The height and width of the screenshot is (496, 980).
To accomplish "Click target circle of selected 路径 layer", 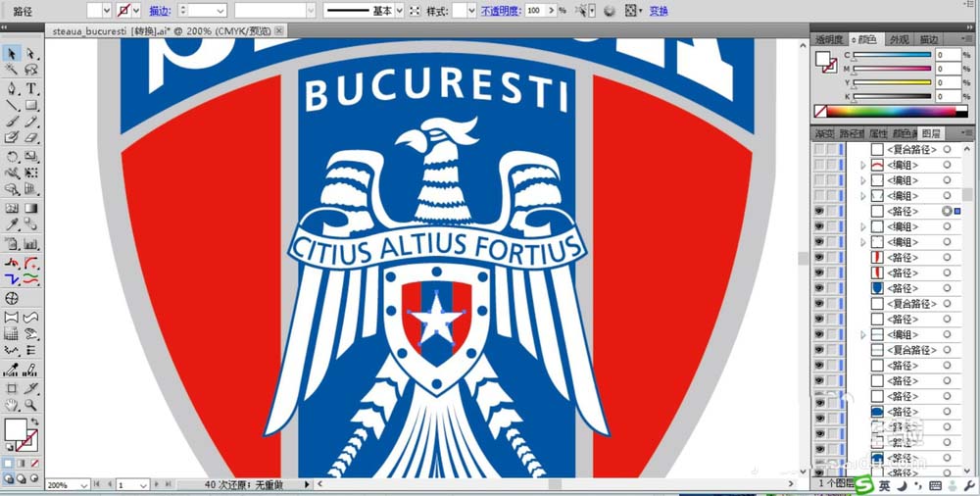I will coord(947,212).
